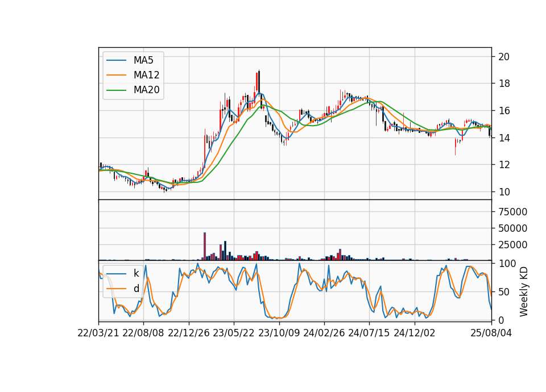Image resolution: width=546 pixels, height=392 pixels.
Task: Click the KD axis value 50
Action: pyautogui.click(x=504, y=292)
